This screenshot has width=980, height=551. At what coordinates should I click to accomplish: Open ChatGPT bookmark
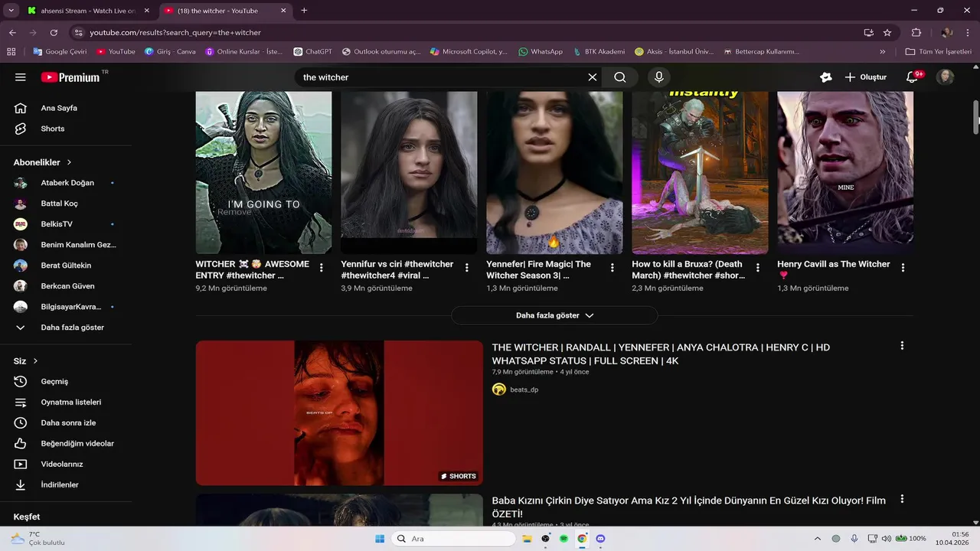pos(312,52)
